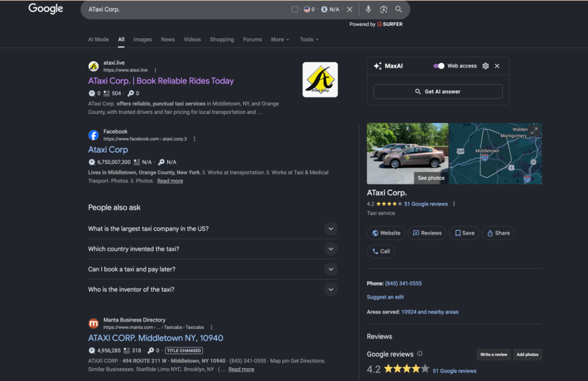Screen dimensions: 588x381
Task: Open 51 Google reviews beside large rating
Action: (x=455, y=371)
